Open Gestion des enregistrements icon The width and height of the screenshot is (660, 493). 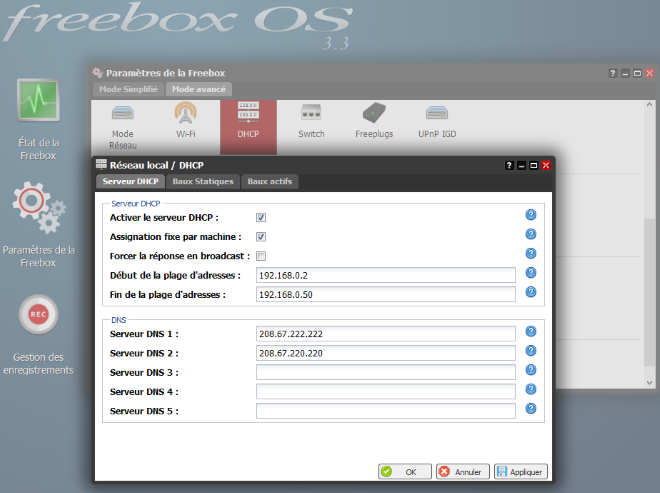point(39,315)
